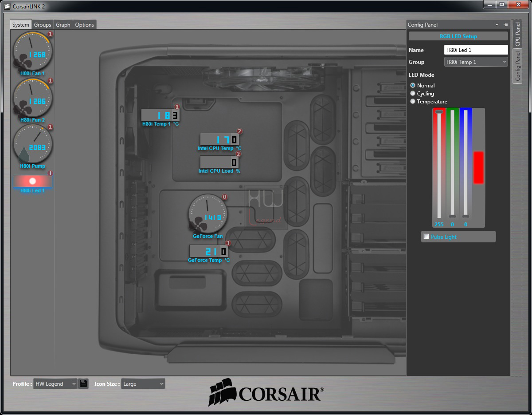The width and height of the screenshot is (532, 415).
Task: Click the GeForce Fan gauge icon
Action: [x=207, y=213]
